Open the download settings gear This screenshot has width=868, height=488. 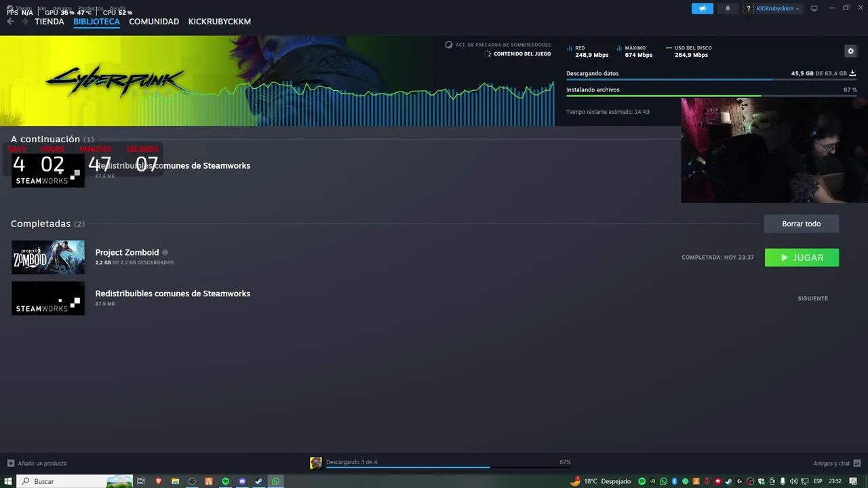[850, 51]
